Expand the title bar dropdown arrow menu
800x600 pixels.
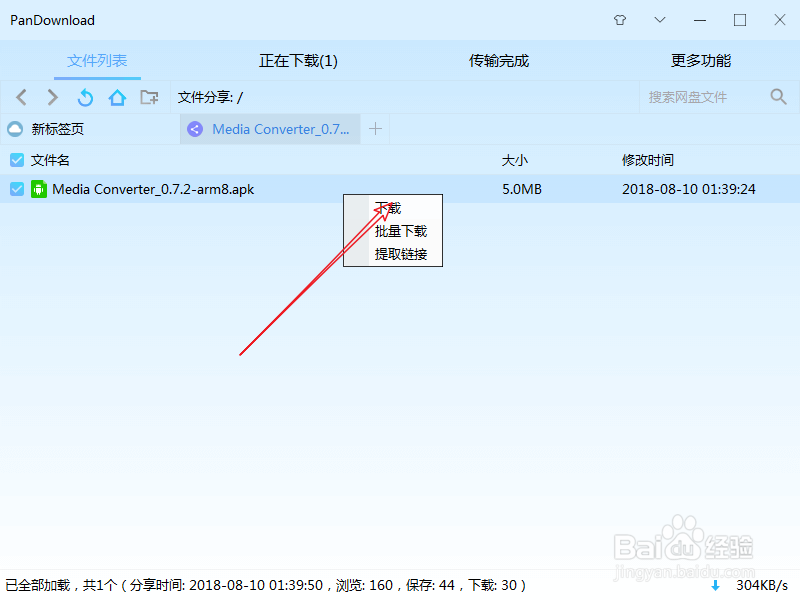[x=660, y=20]
